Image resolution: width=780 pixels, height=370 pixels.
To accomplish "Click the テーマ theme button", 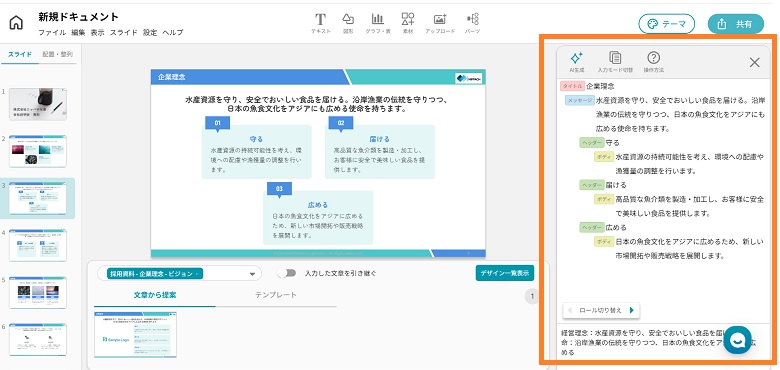I will pos(667,24).
